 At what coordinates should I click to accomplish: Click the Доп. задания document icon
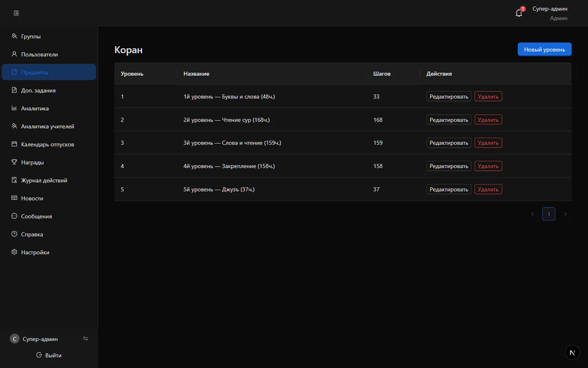point(14,90)
